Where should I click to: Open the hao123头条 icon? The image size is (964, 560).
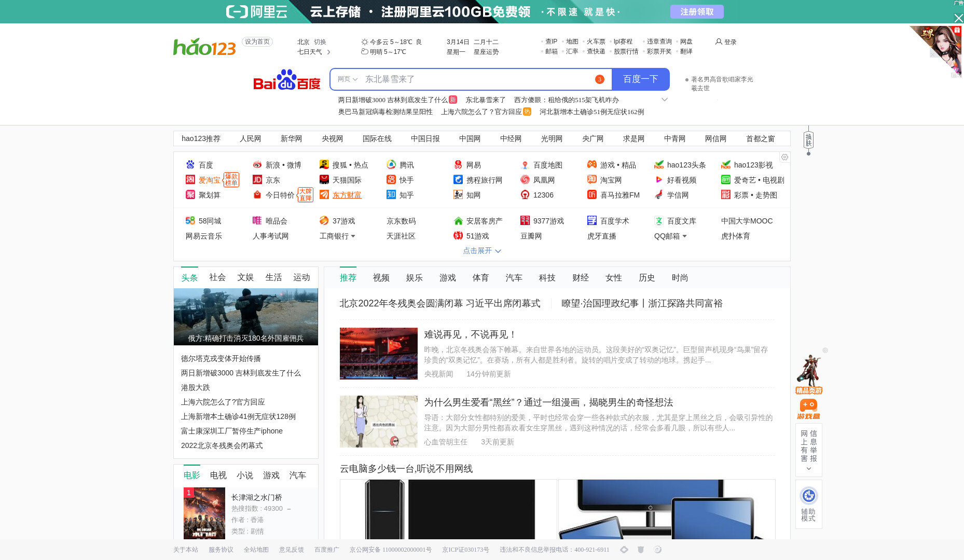pyautogui.click(x=659, y=165)
